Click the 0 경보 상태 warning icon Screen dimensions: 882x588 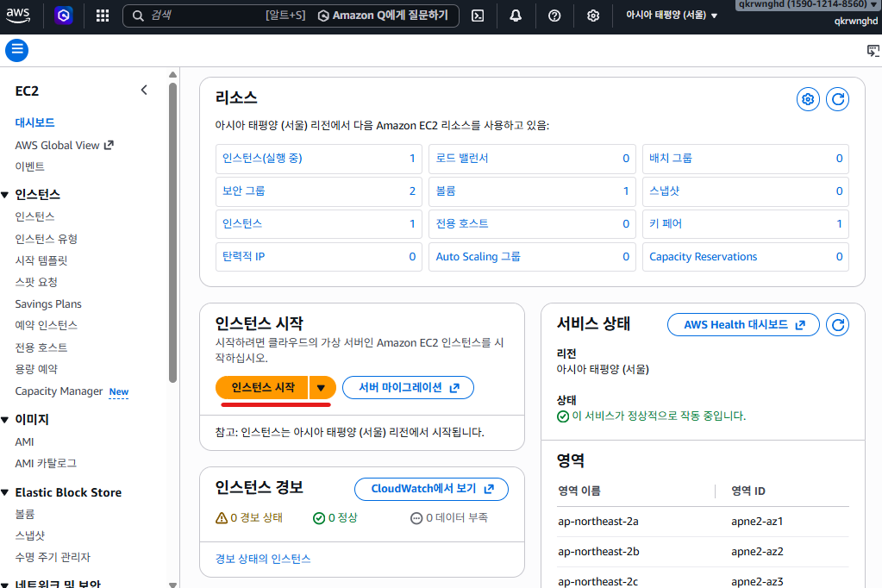click(x=222, y=517)
